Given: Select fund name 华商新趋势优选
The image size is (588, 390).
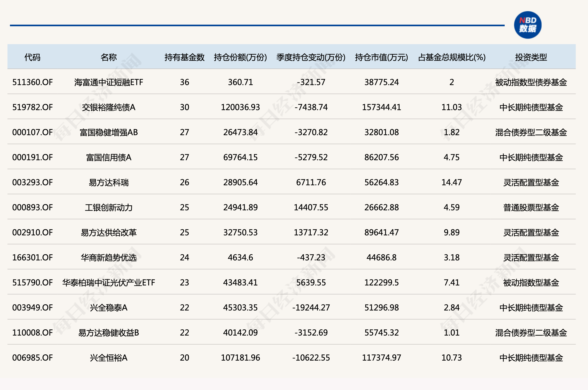Looking at the screenshot, I should click(108, 257).
